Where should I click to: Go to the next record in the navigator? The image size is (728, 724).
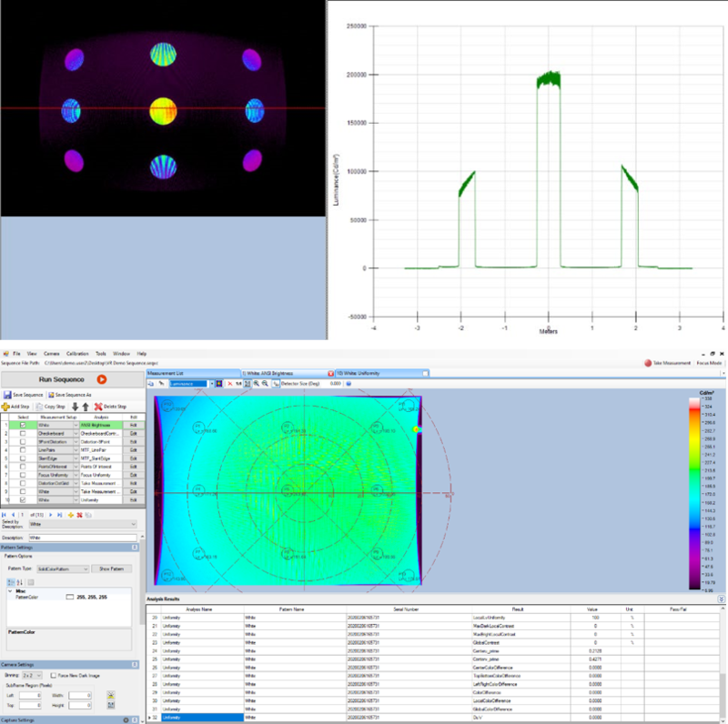[x=51, y=515]
